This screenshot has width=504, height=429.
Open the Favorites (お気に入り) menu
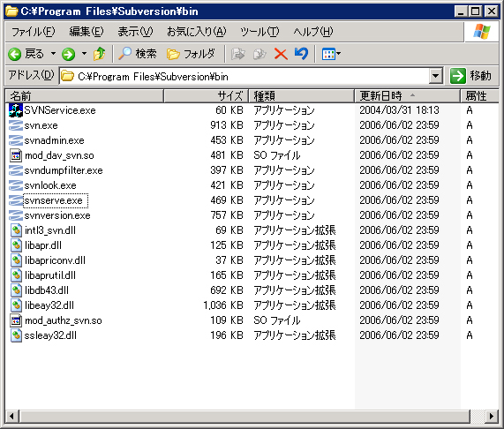tap(197, 32)
